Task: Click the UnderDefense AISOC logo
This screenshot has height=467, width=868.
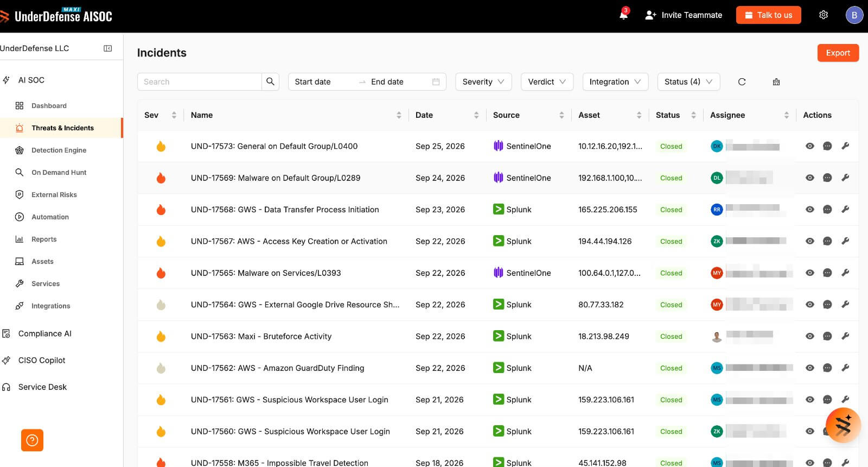Action: pyautogui.click(x=56, y=15)
